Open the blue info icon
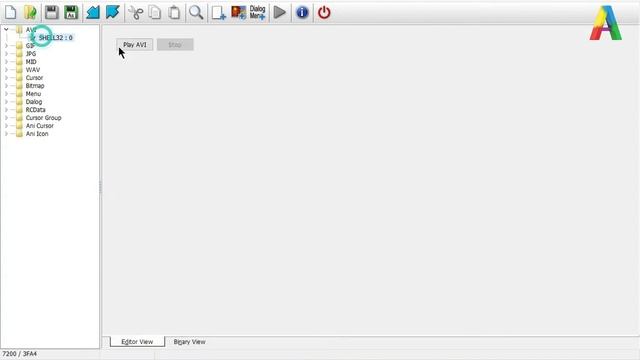 [x=302, y=12]
